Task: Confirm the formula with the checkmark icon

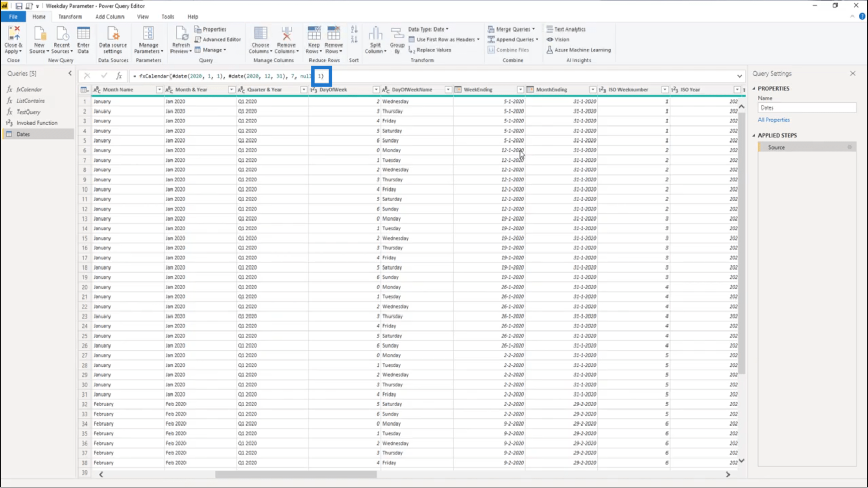Action: 104,76
